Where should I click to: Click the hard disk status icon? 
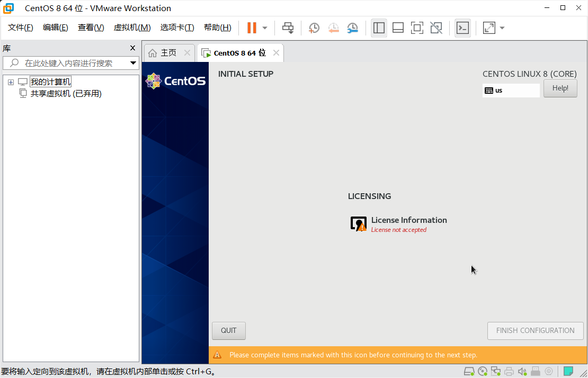click(x=469, y=371)
